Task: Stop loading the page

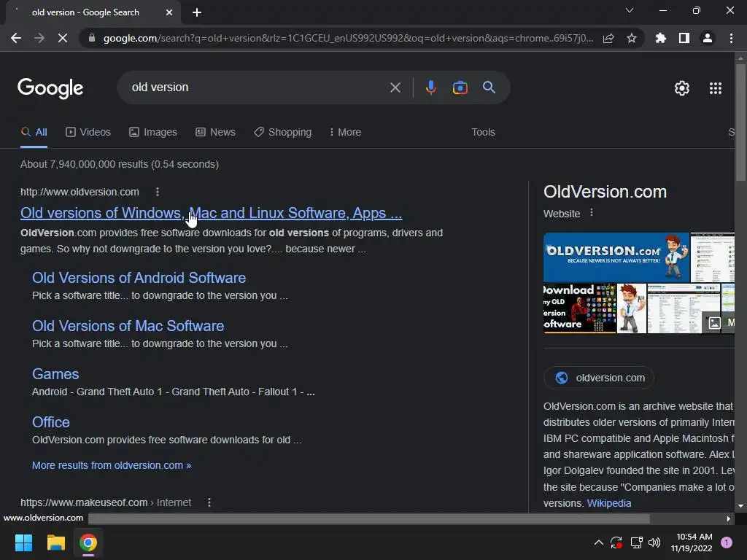Action: tap(63, 38)
